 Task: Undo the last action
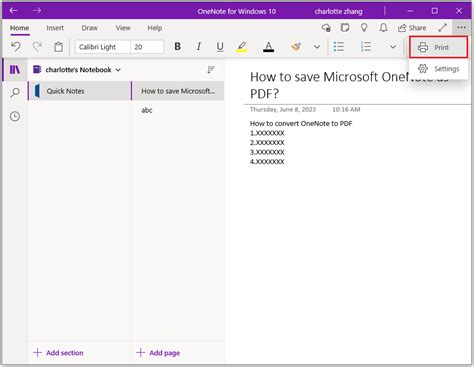pos(16,47)
